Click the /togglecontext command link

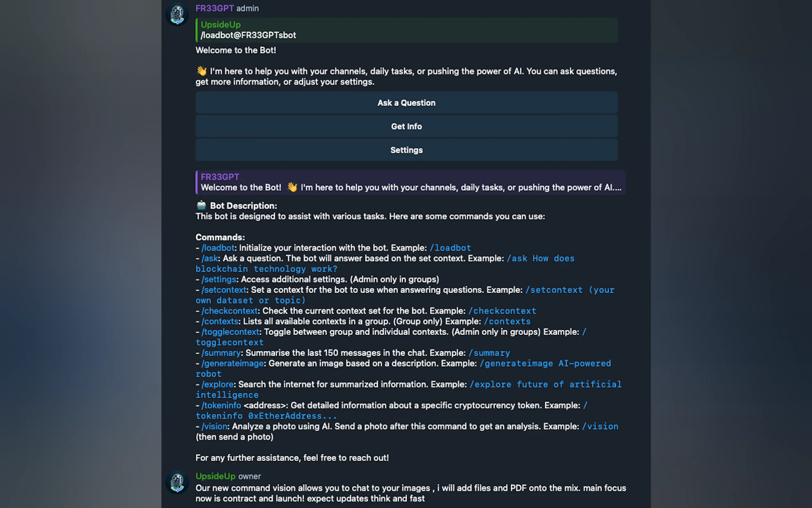point(230,332)
